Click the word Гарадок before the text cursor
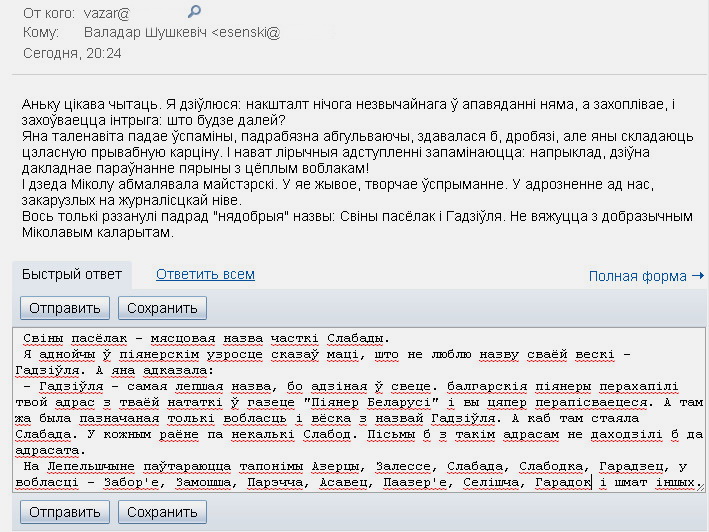Viewport: 709px width, 532px height. 561,482
